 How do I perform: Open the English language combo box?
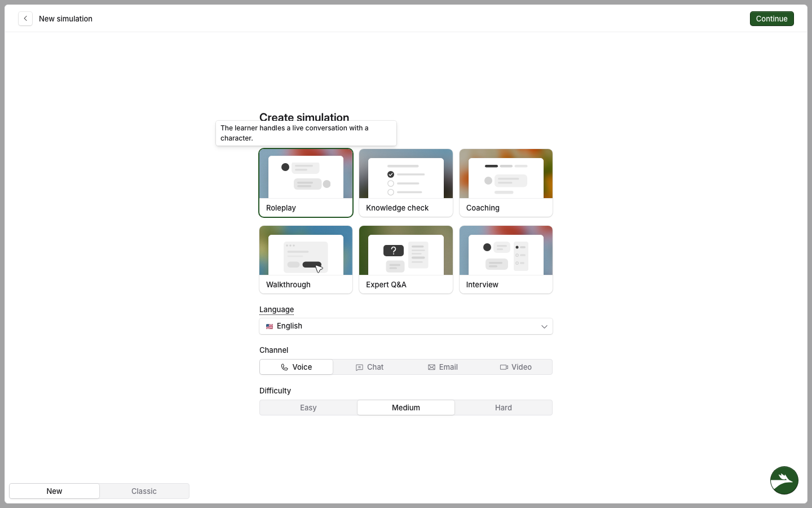click(x=406, y=326)
